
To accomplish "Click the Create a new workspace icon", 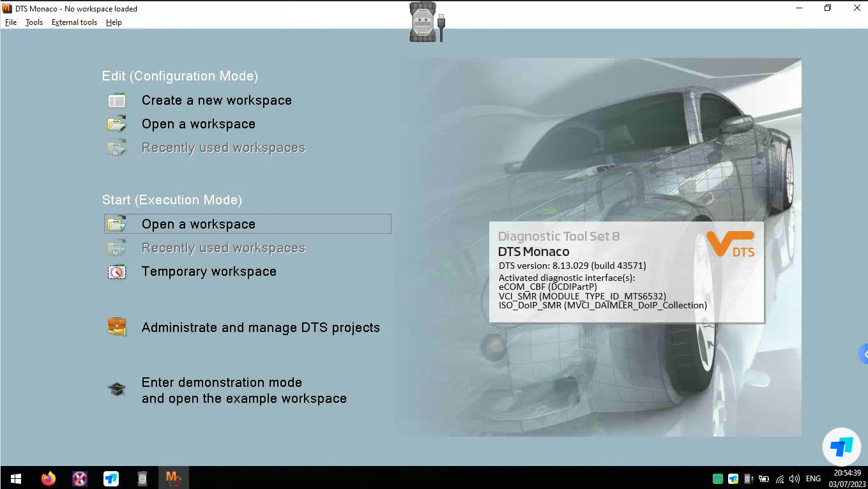I will coord(117,100).
